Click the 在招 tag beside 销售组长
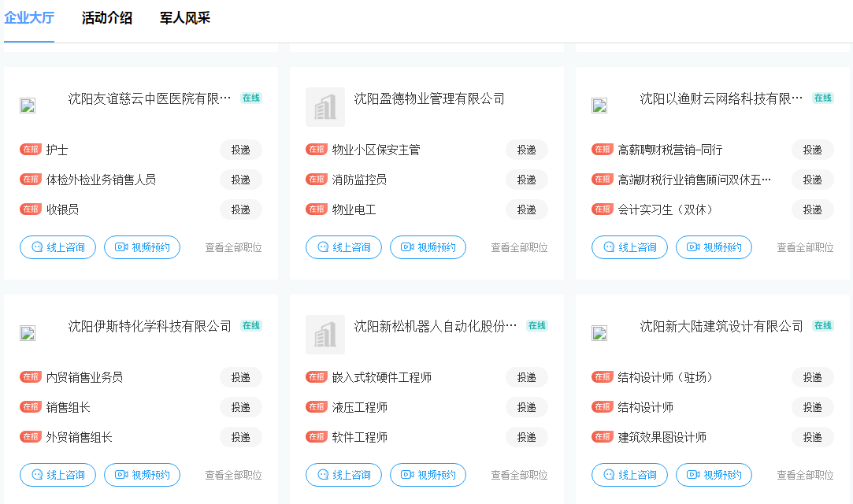853x504 pixels. click(x=31, y=406)
